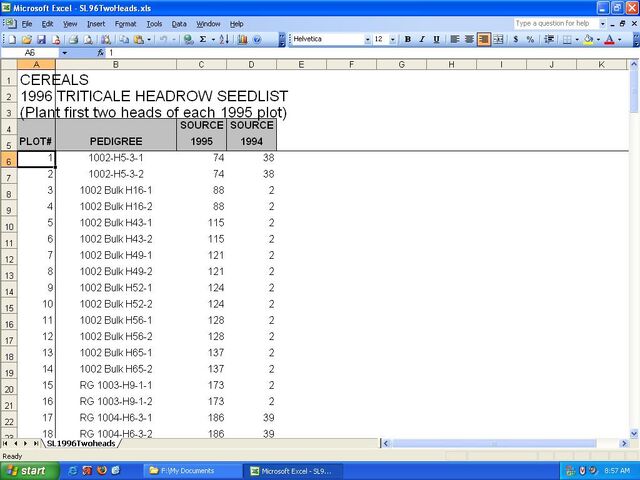The width and height of the screenshot is (640, 480).
Task: Align cell text to the left
Action: pyautogui.click(x=454, y=39)
